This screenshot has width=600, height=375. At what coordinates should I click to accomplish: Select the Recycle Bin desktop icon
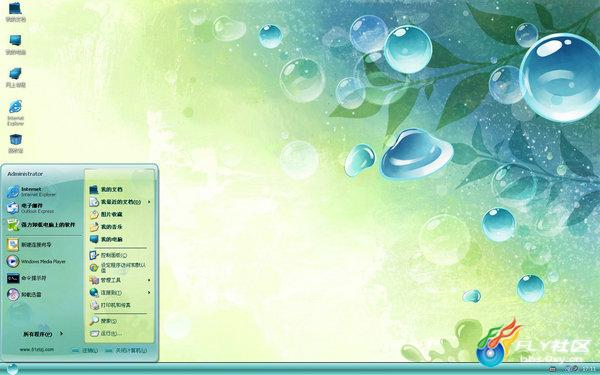[x=16, y=143]
